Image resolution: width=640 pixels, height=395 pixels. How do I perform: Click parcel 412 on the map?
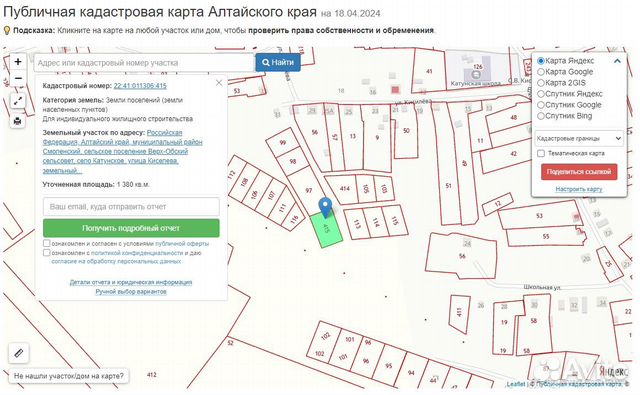[x=151, y=374]
